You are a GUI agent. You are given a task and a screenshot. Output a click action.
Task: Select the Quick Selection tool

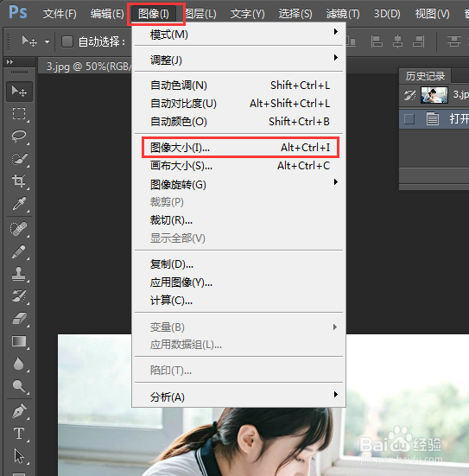[19, 159]
